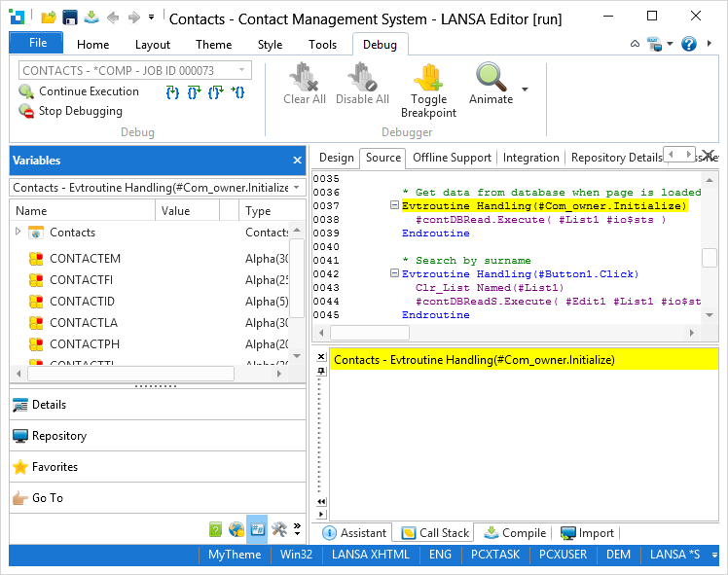Click the File menu button

37,44
